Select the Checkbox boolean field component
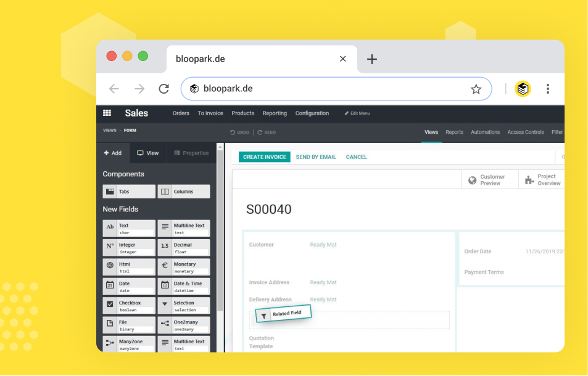The width and height of the screenshot is (588, 376). [128, 304]
